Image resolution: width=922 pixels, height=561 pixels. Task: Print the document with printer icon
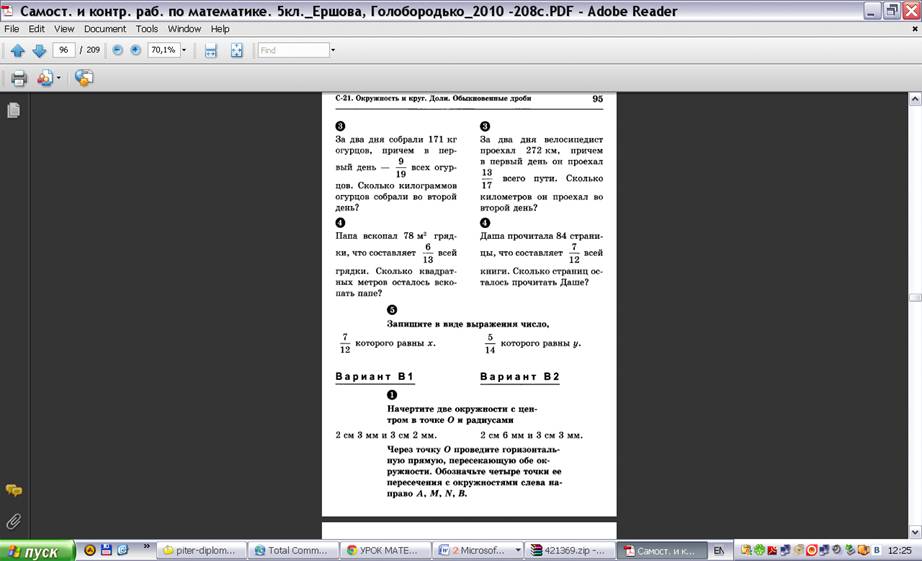click(x=18, y=78)
